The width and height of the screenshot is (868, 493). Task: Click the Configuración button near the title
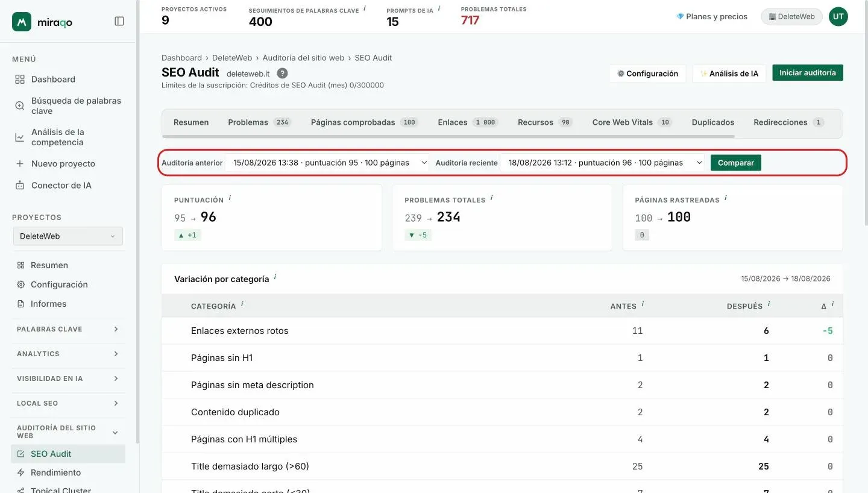[647, 74]
